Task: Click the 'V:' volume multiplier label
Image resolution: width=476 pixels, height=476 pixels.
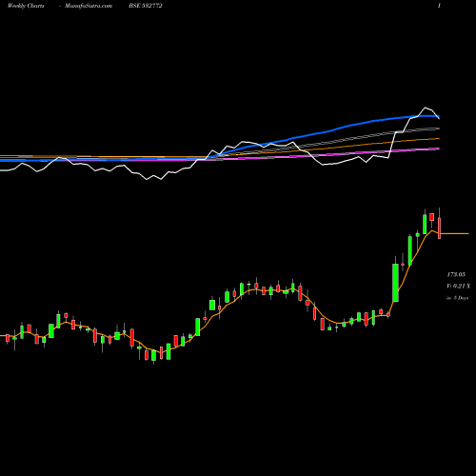Action: click(x=459, y=287)
